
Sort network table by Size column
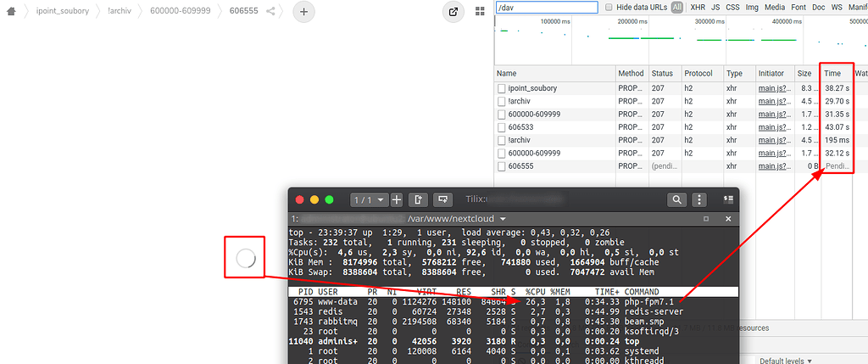click(x=808, y=73)
